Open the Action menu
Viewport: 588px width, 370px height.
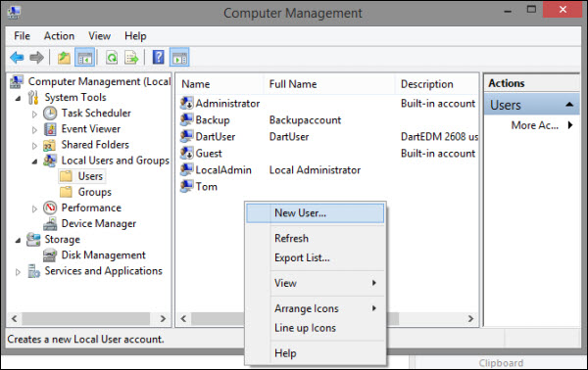click(59, 36)
